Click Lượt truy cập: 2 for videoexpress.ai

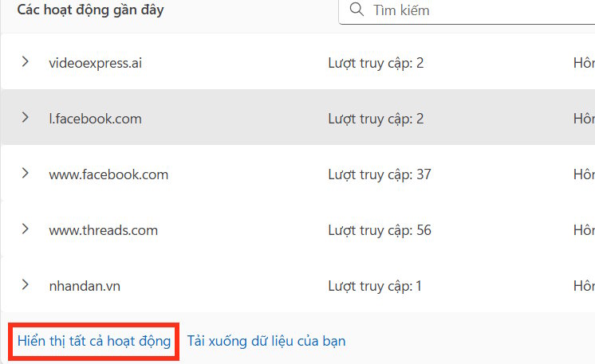coord(376,63)
